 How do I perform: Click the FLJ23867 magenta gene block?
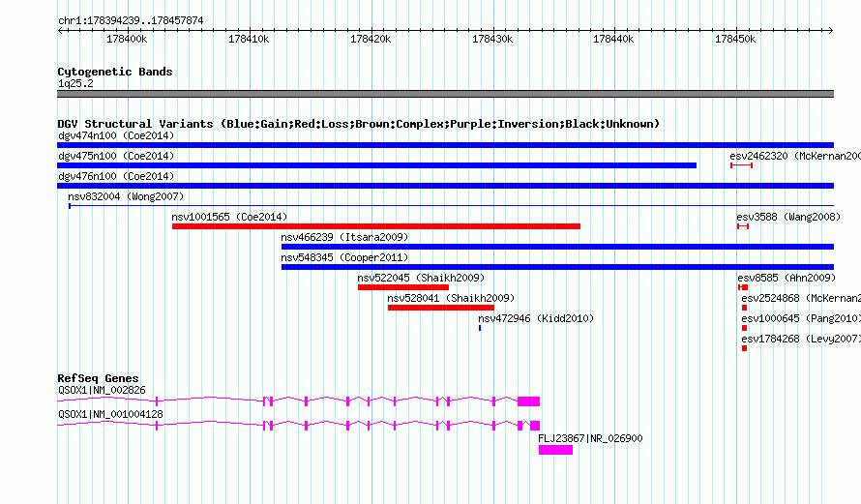pyautogui.click(x=555, y=450)
